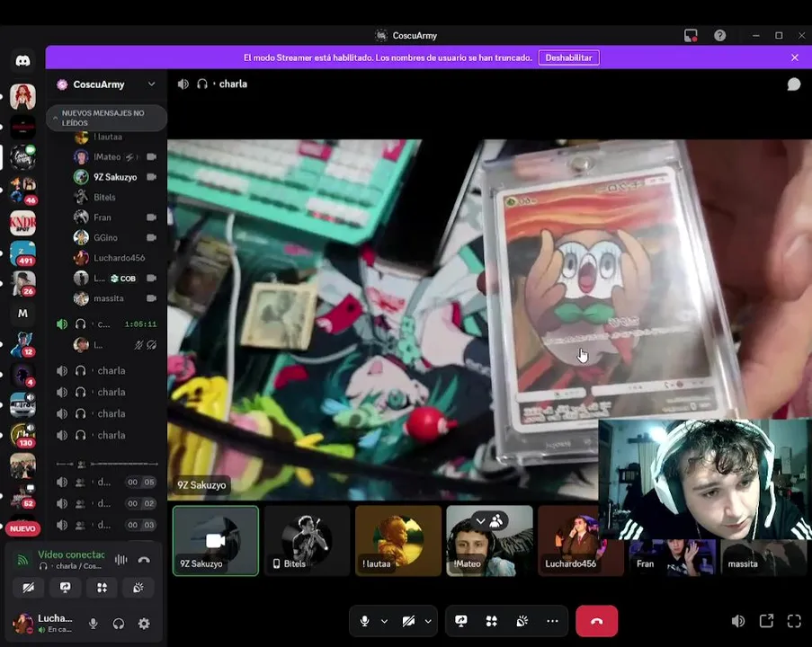812x647 pixels.
Task: Open soundboard from voice connected panel
Action: tap(138, 588)
